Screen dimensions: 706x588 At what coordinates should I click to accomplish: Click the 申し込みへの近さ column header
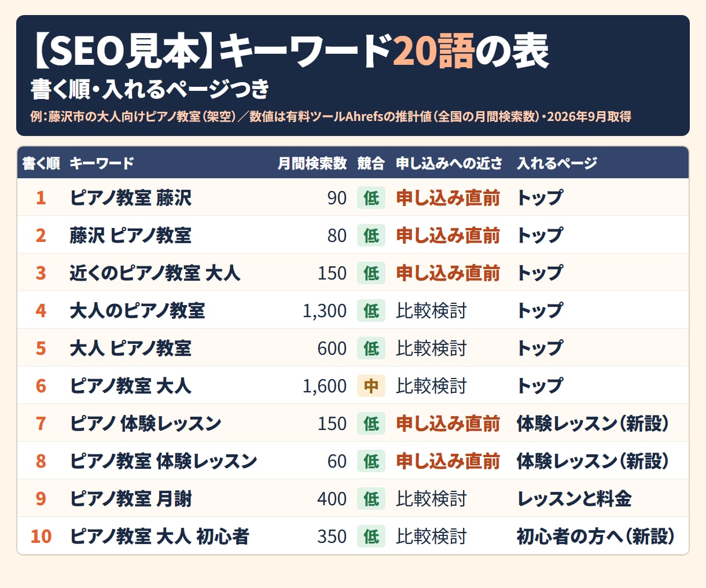pyautogui.click(x=449, y=163)
